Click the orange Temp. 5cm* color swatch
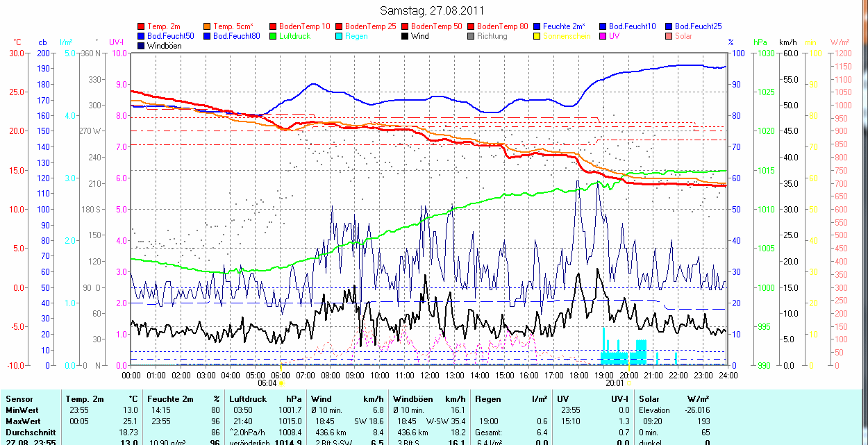The width and height of the screenshot is (868, 445). 207,26
